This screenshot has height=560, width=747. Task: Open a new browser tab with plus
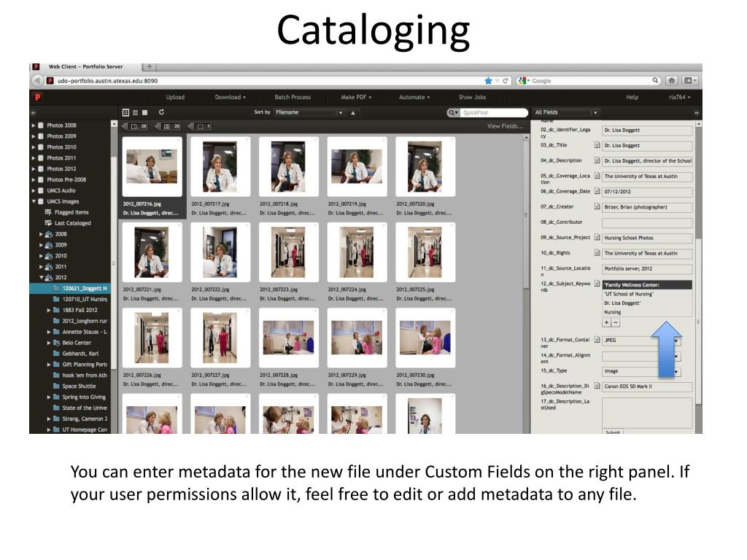click(149, 66)
